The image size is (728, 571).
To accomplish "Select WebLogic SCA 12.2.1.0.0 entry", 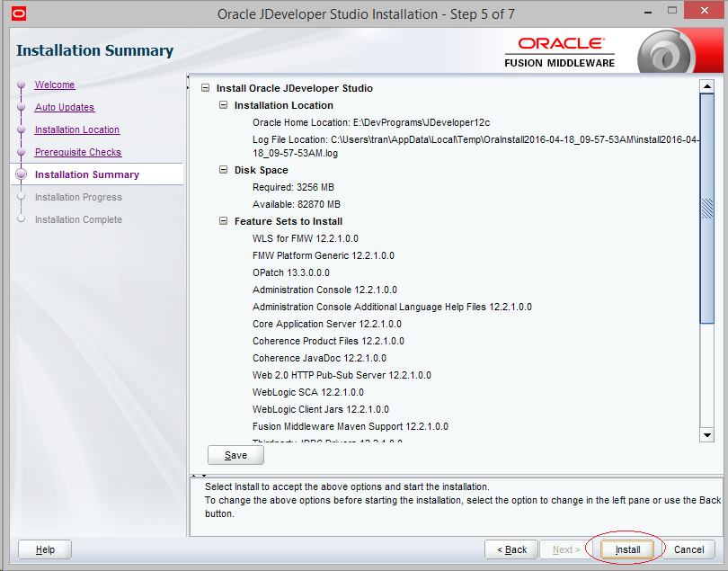I will pyautogui.click(x=307, y=392).
